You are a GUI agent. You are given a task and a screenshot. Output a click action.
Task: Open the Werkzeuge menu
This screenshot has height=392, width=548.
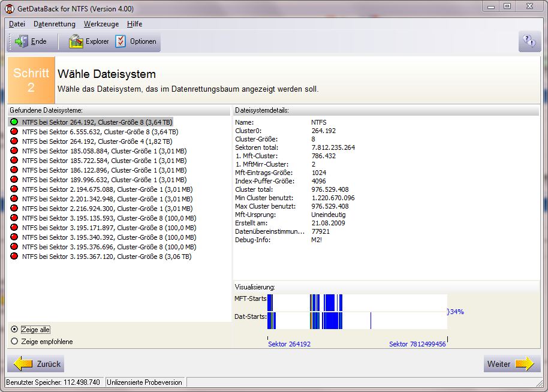[101, 24]
